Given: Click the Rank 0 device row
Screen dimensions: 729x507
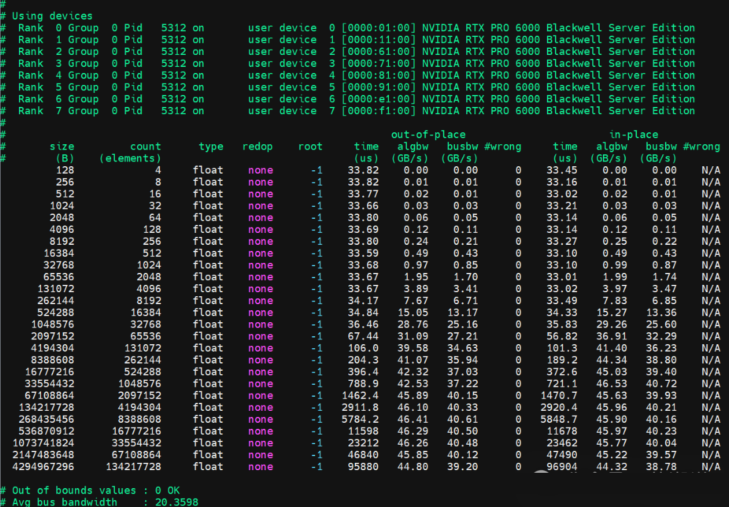Looking at the screenshot, I should pos(360,28).
